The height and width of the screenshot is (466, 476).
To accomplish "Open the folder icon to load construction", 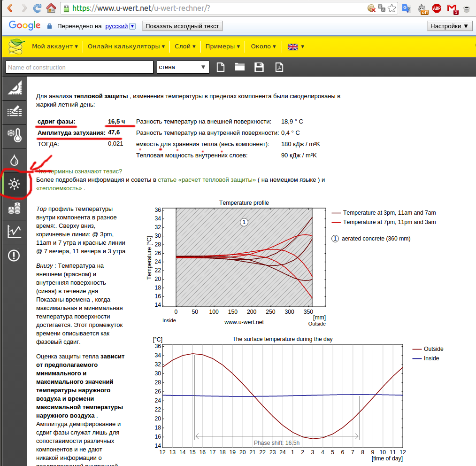I will tap(240, 67).
